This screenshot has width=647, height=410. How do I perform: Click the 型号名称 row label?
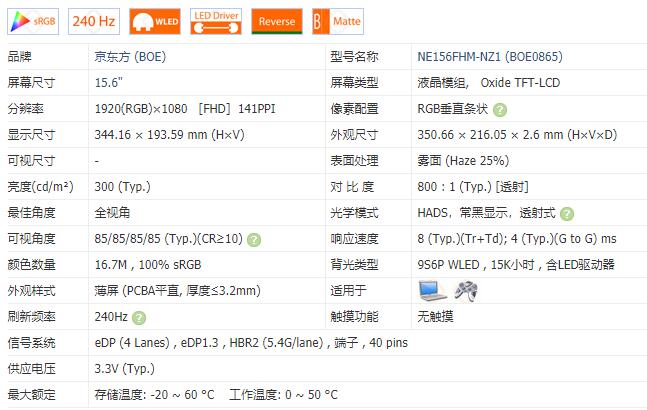(354, 57)
